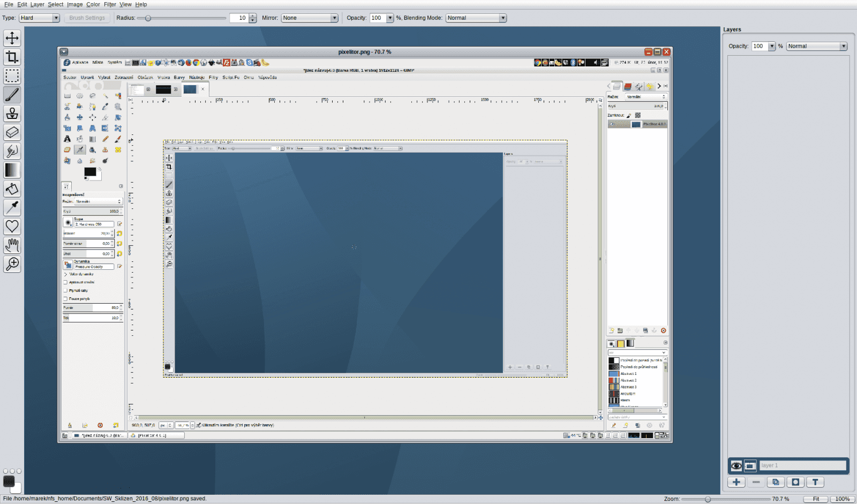Open the Filter menu
Viewport: 857px width, 504px height.
click(110, 4)
